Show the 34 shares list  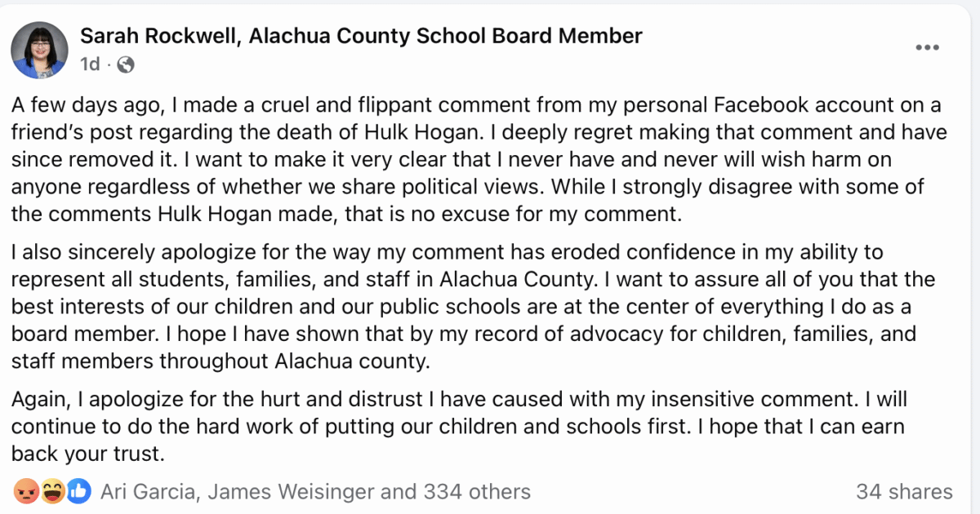point(904,492)
